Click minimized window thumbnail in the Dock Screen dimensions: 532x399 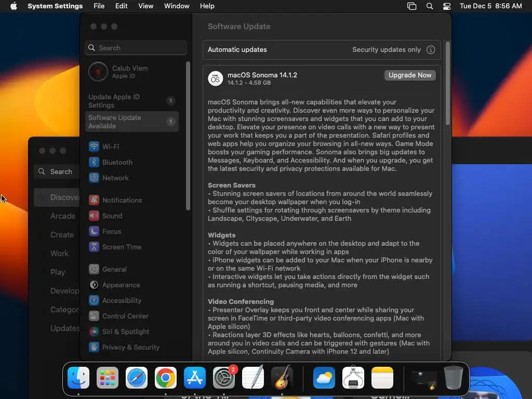(x=423, y=379)
